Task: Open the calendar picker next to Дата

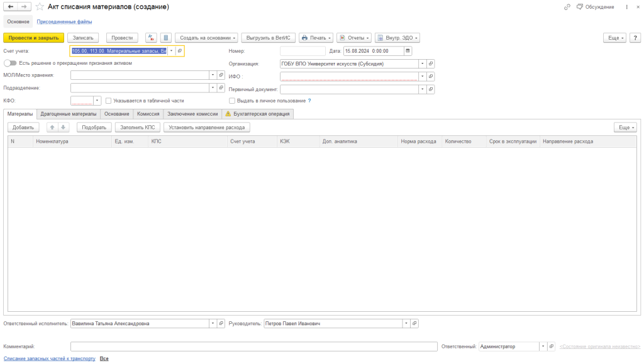Action: [408, 51]
